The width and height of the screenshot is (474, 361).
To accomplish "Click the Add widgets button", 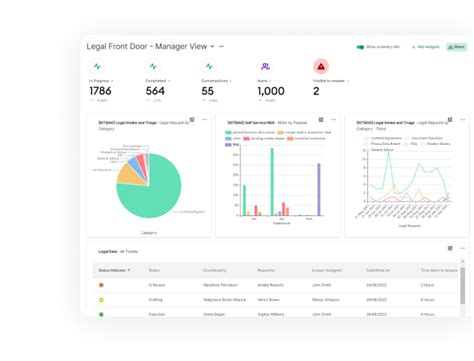I will click(426, 47).
